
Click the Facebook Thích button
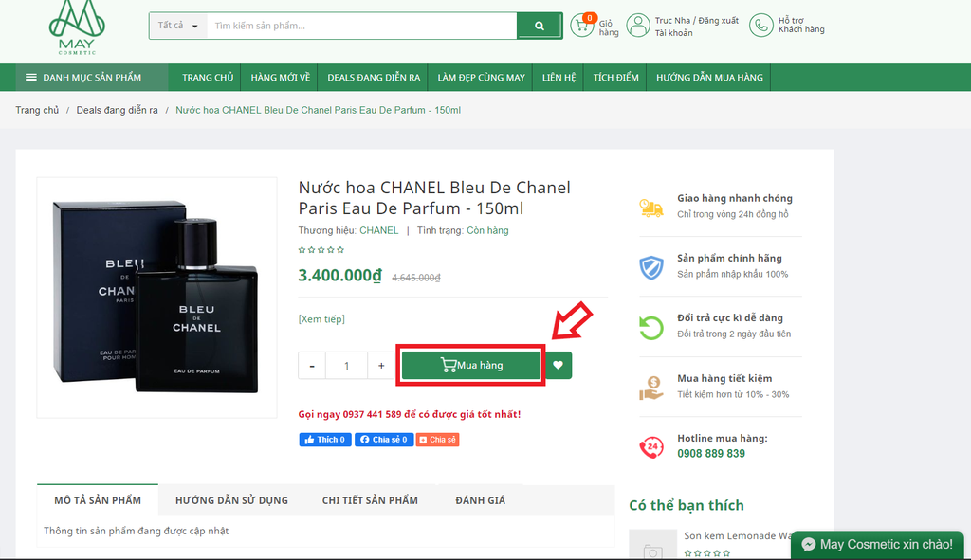325,440
